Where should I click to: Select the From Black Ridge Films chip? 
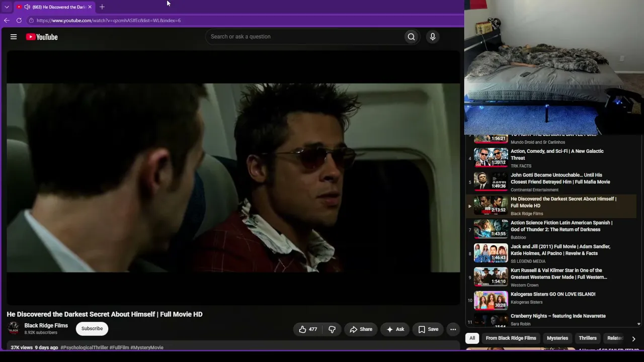tap(511, 338)
